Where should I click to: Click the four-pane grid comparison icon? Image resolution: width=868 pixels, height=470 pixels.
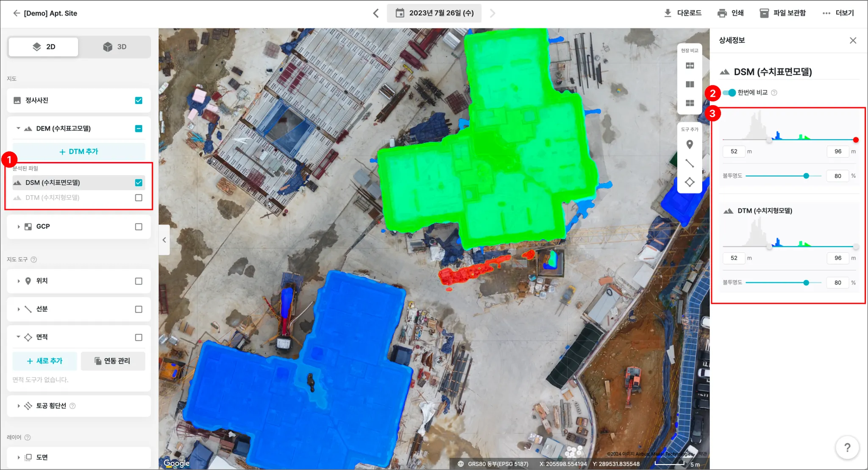(x=690, y=103)
